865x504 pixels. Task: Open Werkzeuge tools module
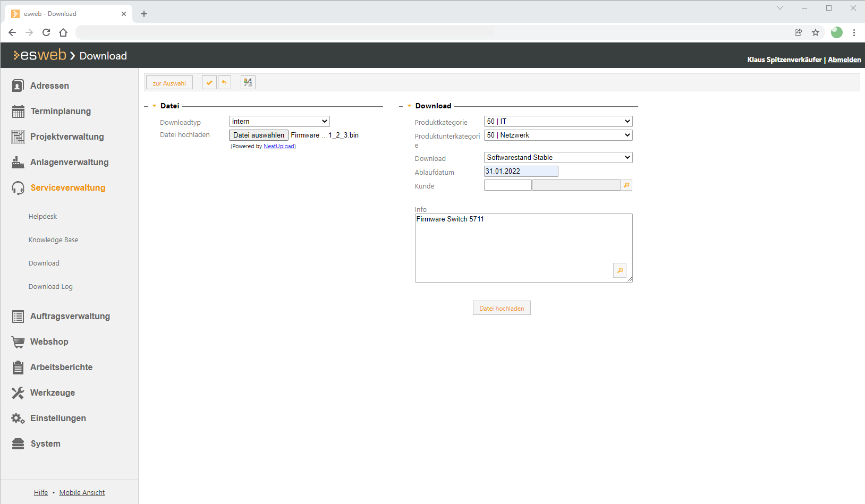(52, 392)
